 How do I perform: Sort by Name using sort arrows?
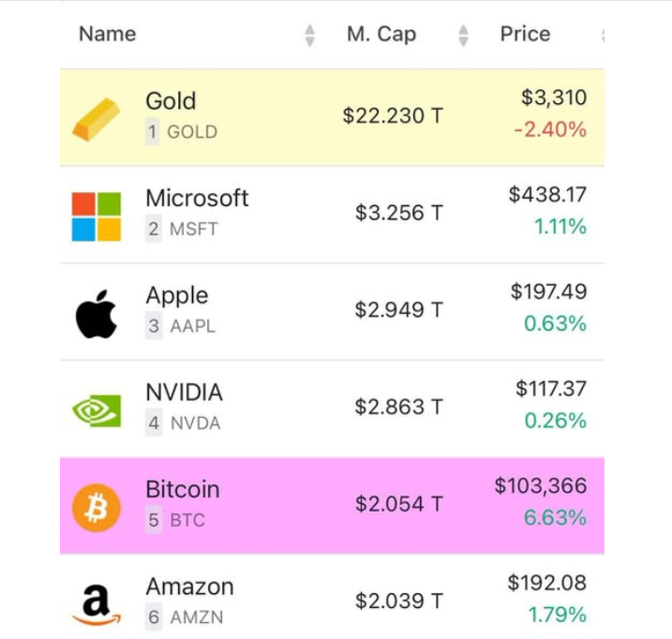pos(310,36)
